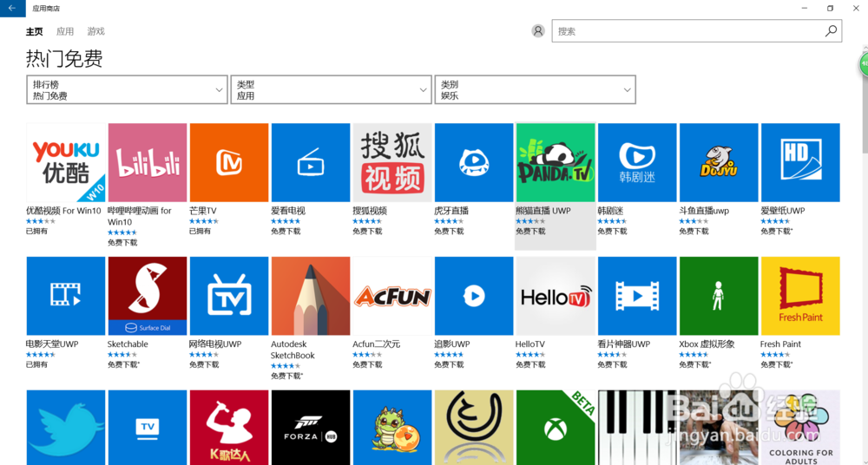Switch to the 应用 apps tab

(65, 31)
